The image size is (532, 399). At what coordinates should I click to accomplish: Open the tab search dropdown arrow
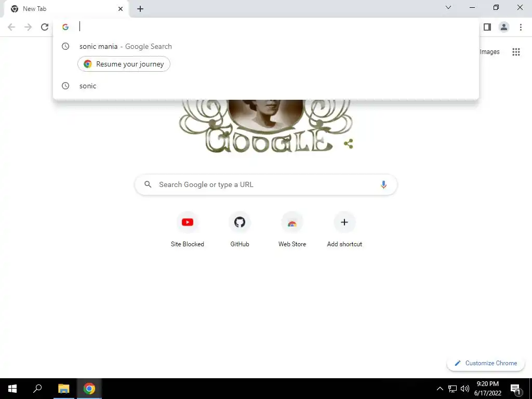pos(448,7)
